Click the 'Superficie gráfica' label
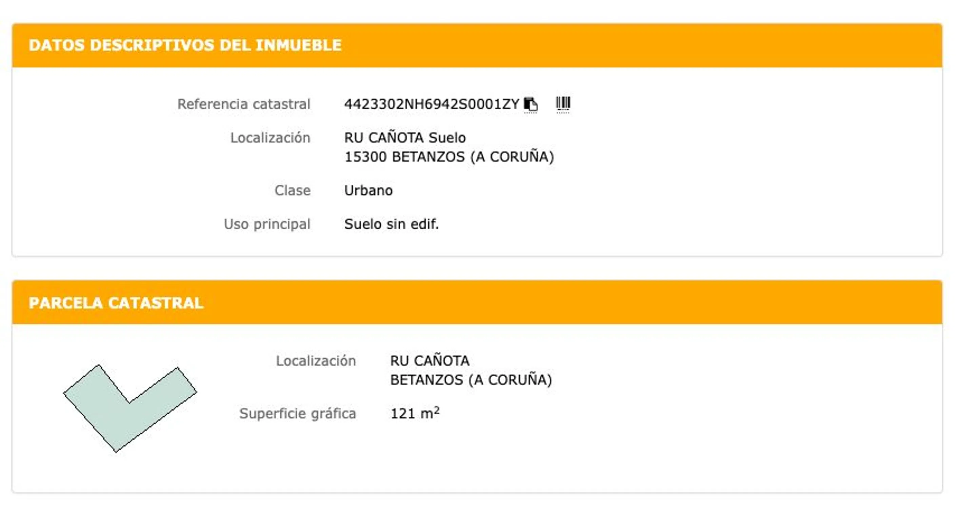Screen dimensions: 980x509 click(298, 413)
